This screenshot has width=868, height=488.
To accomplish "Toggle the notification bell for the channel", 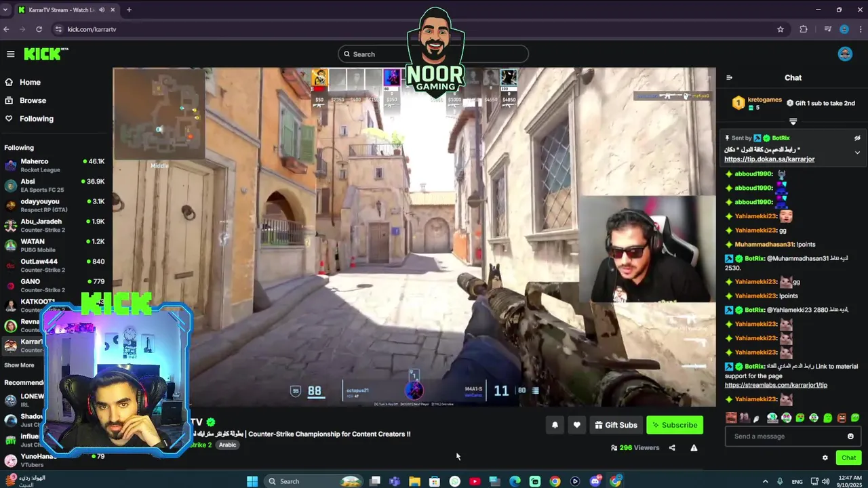I will [x=555, y=425].
